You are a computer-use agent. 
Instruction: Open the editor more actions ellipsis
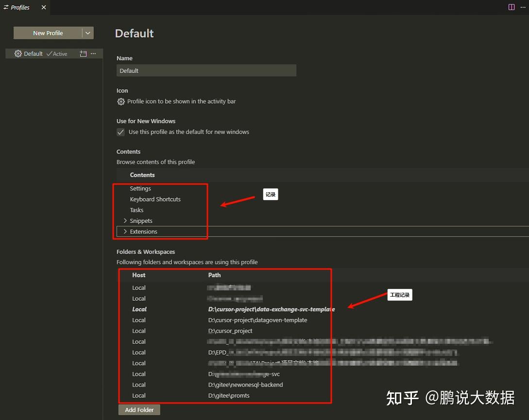(523, 7)
